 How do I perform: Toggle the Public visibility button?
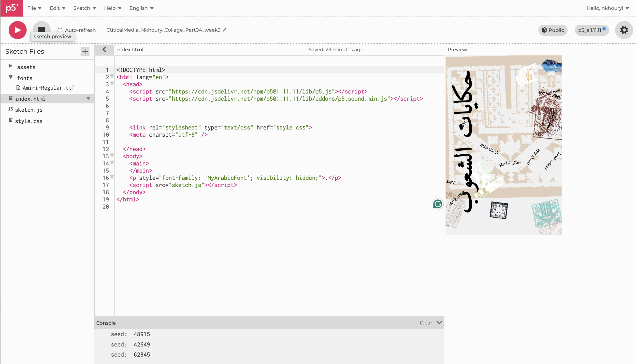(x=553, y=30)
